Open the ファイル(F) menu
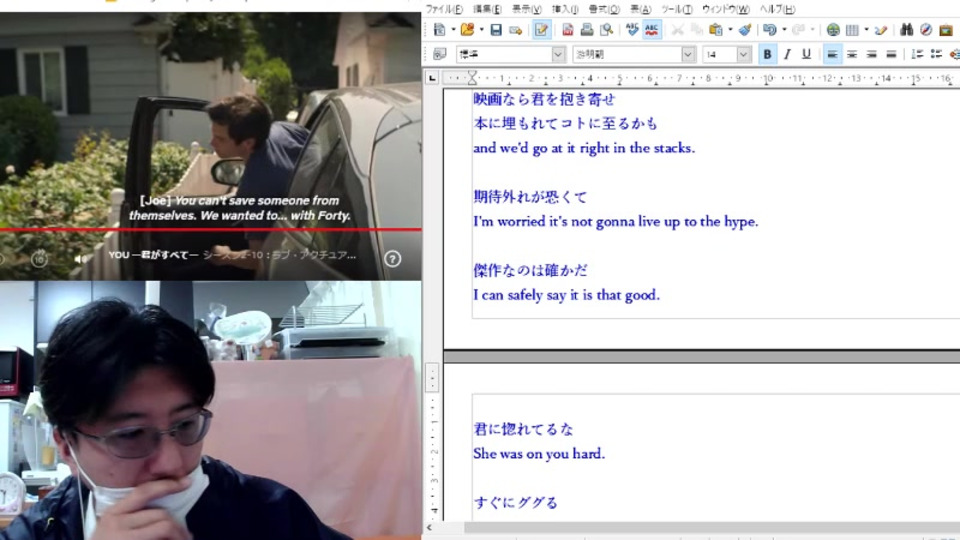 point(444,9)
